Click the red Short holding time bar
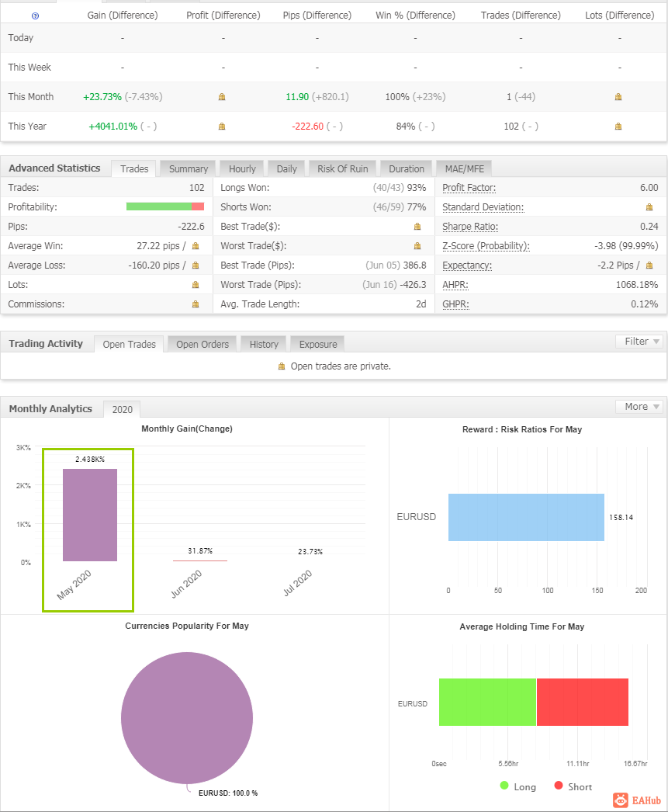The width and height of the screenshot is (668, 812). coord(583,703)
